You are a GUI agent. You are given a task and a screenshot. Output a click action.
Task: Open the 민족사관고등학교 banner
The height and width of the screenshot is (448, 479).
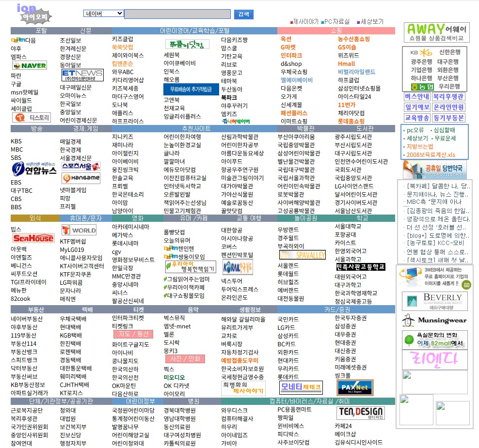click(361, 267)
